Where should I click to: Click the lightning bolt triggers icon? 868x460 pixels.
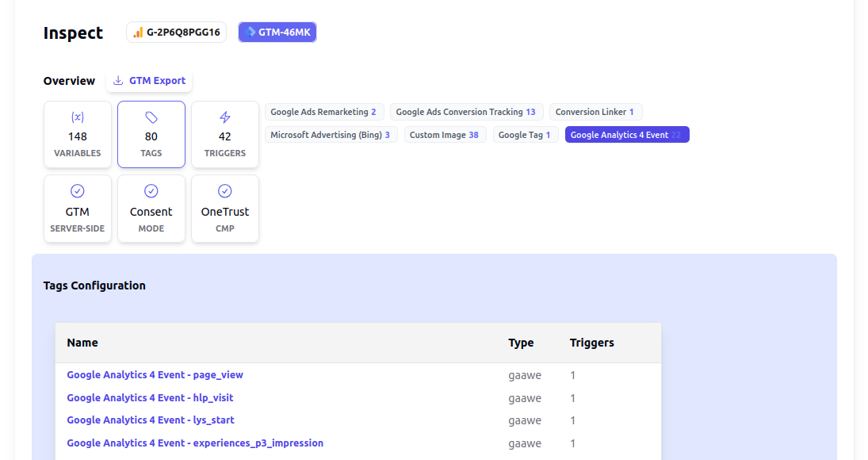pyautogui.click(x=225, y=117)
